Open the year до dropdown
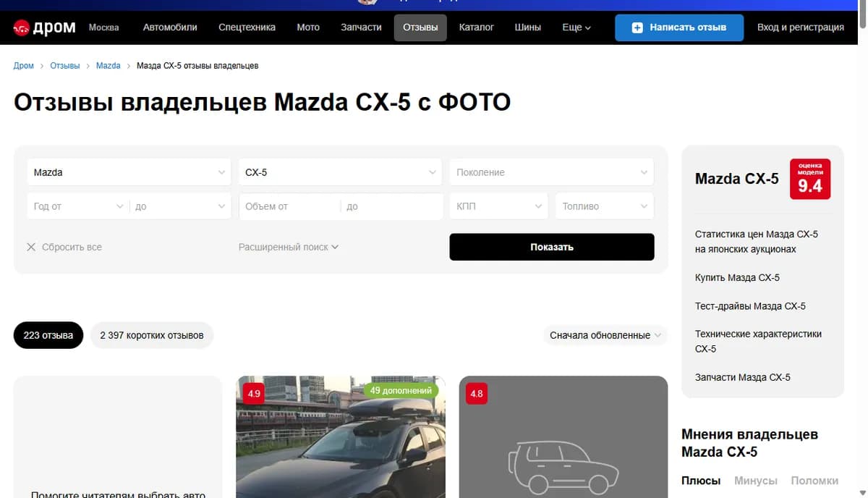 [181, 206]
